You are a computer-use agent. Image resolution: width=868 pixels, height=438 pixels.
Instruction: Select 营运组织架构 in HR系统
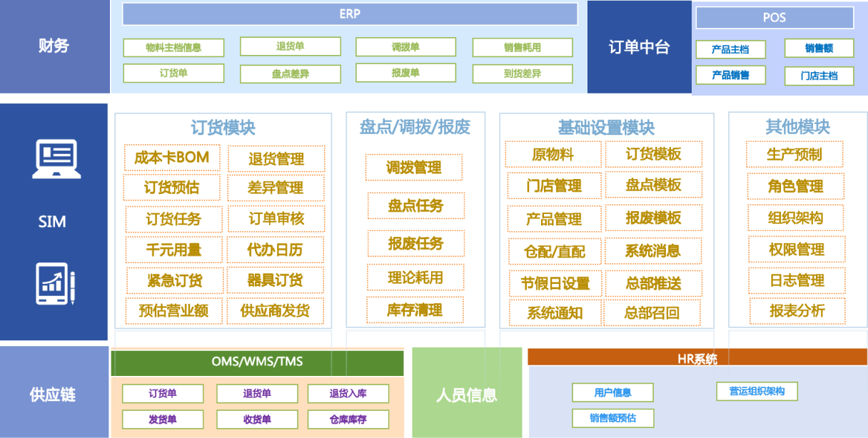(x=757, y=391)
